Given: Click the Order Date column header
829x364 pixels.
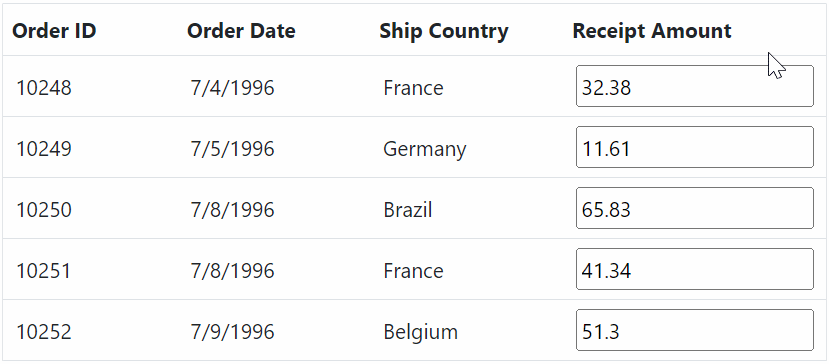Looking at the screenshot, I should pyautogui.click(x=241, y=31).
